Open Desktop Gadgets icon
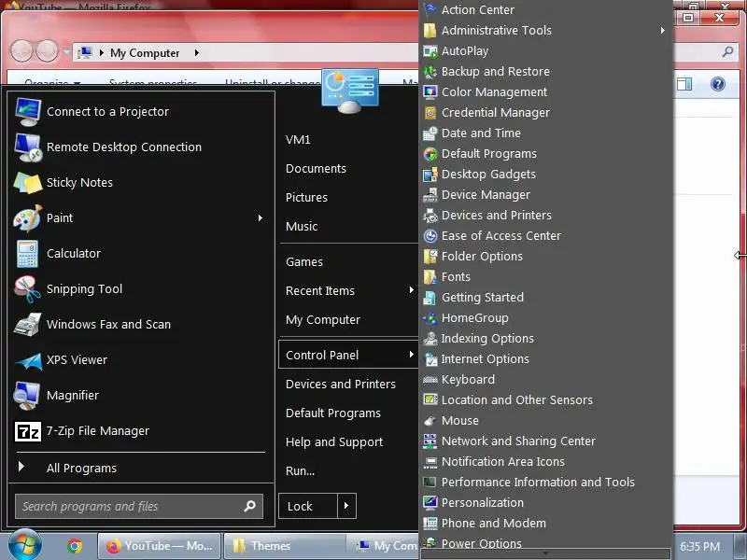This screenshot has width=747, height=560. pos(430,175)
